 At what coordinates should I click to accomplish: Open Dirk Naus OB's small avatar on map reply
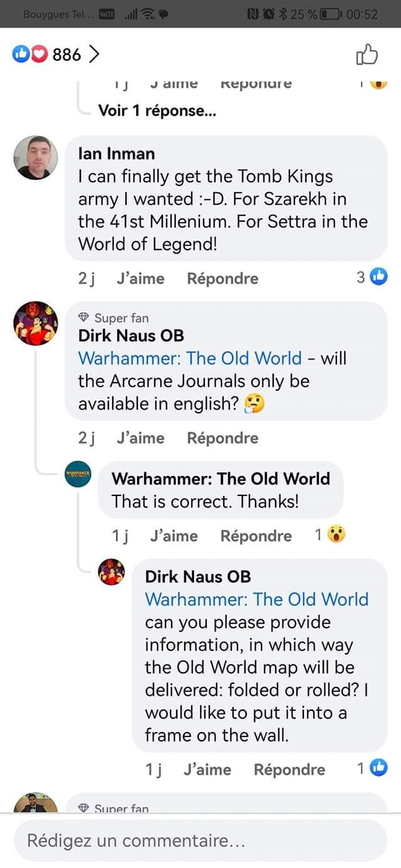click(112, 572)
